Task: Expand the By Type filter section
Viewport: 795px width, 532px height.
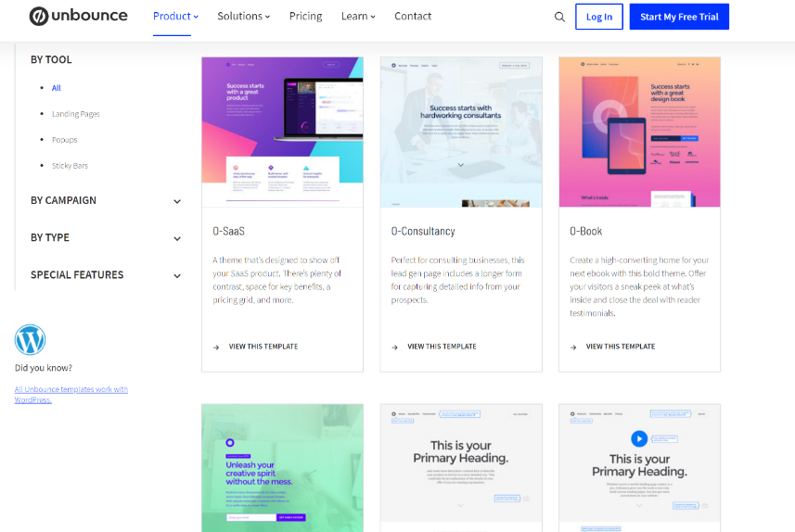Action: (105, 237)
